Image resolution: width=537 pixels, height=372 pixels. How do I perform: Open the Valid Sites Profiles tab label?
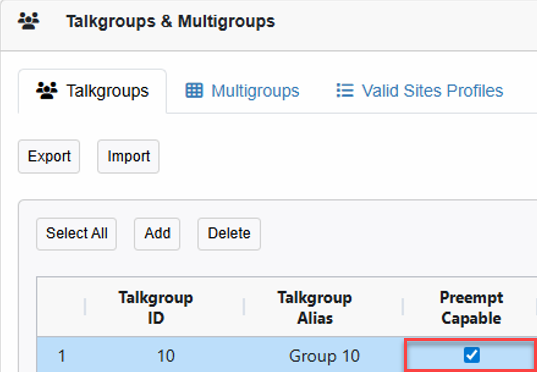click(433, 91)
